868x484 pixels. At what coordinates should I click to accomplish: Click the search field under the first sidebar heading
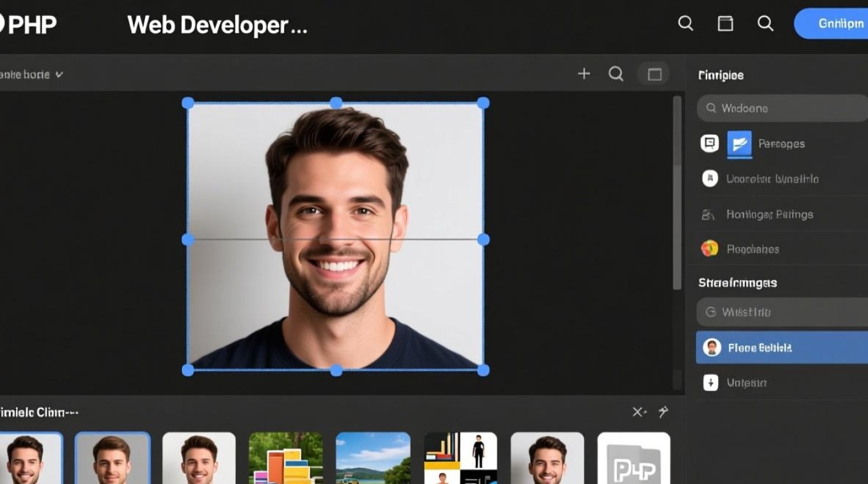[781, 108]
